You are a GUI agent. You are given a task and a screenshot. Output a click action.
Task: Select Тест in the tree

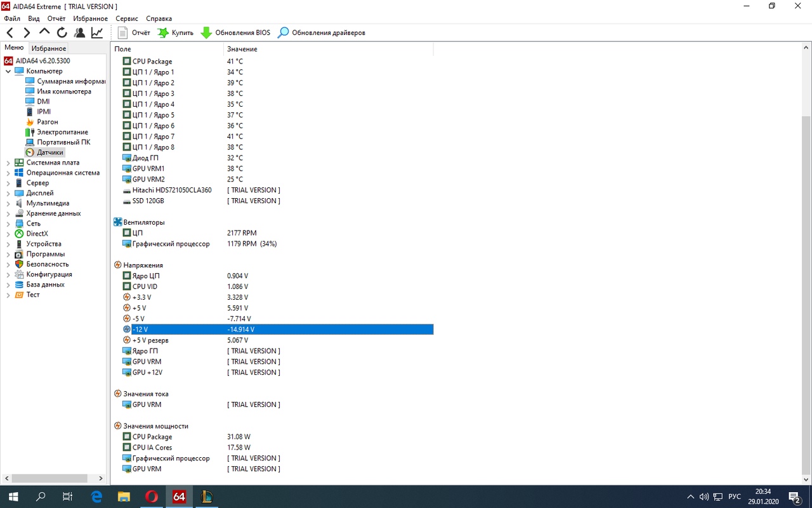tap(27, 295)
